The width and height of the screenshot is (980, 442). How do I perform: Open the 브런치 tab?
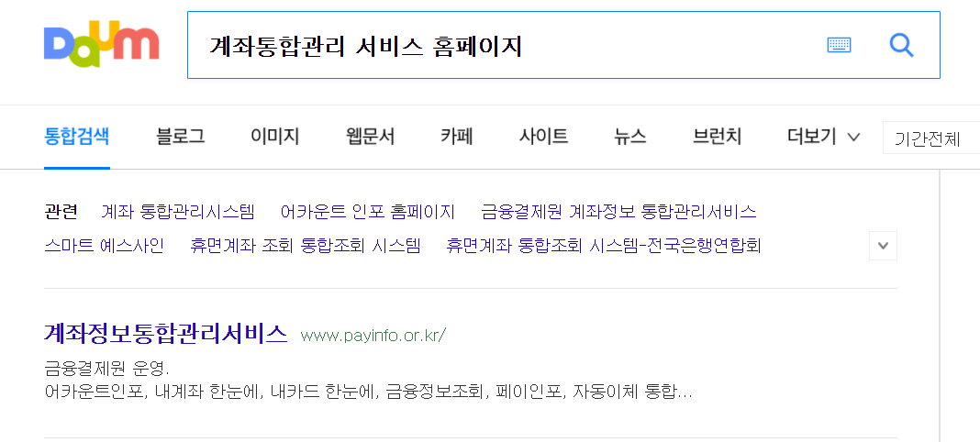click(717, 137)
